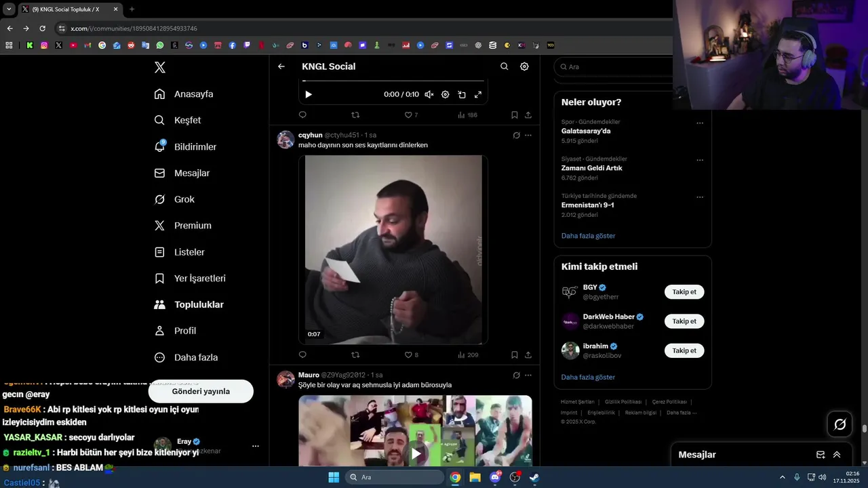Screen dimensions: 868x488
Task: Repost cqyhun's post
Action: click(355, 354)
